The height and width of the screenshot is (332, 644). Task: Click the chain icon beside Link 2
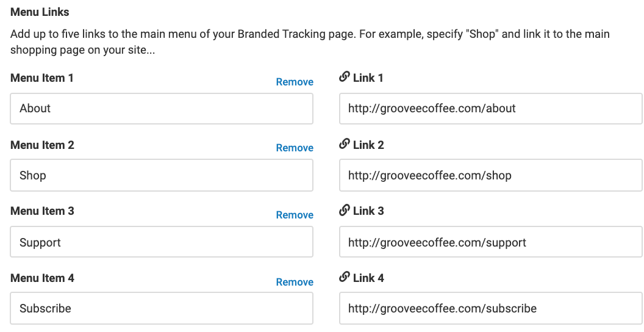[x=344, y=144]
